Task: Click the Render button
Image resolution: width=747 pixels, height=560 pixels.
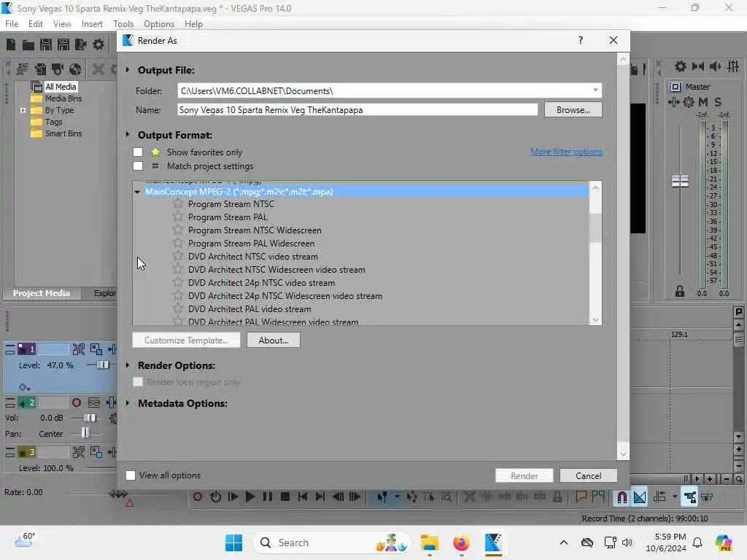Action: [524, 475]
